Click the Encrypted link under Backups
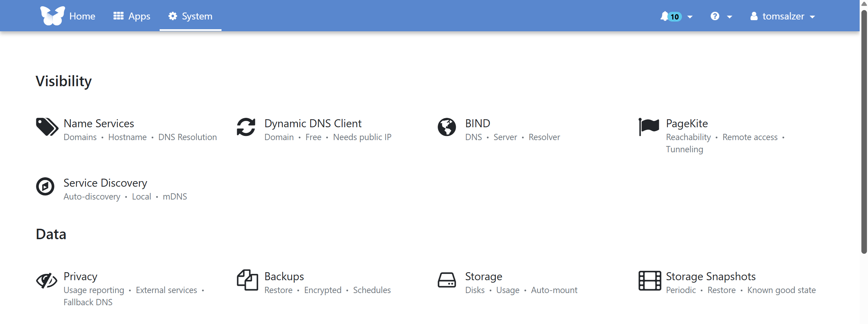 tap(322, 290)
